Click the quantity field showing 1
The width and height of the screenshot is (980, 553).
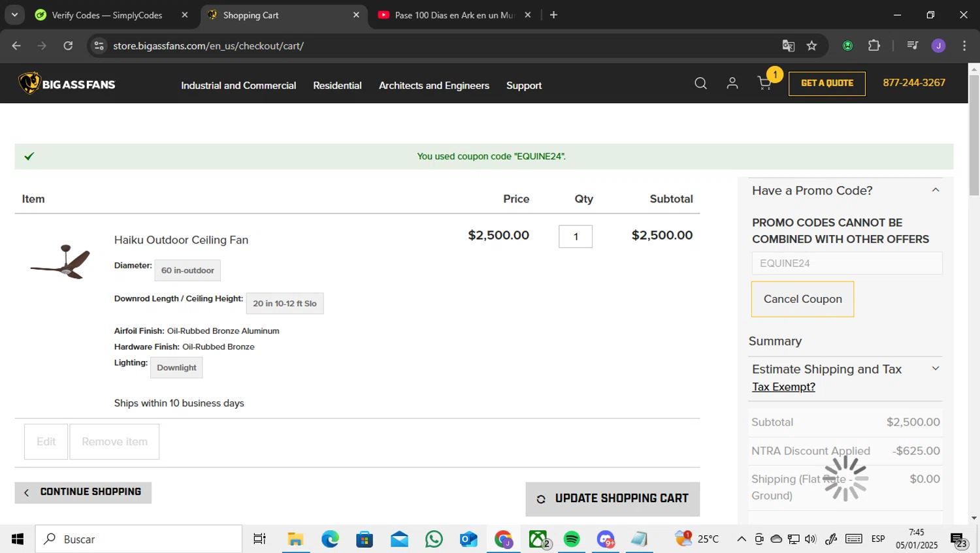576,236
